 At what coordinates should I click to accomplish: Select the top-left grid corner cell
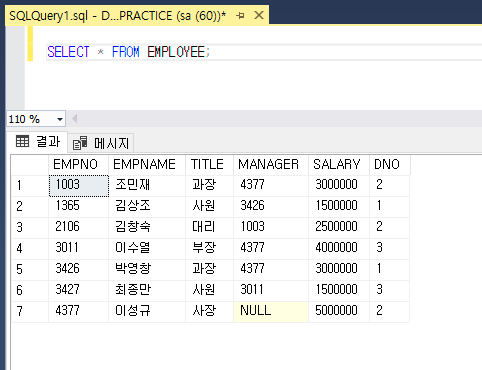coord(30,165)
